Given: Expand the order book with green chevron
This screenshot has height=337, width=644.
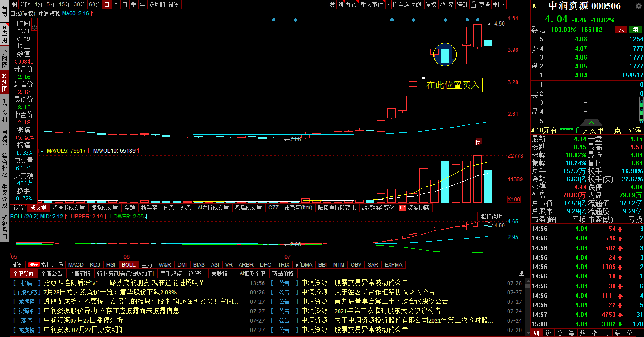Looking at the screenshot, I should pos(591,123).
